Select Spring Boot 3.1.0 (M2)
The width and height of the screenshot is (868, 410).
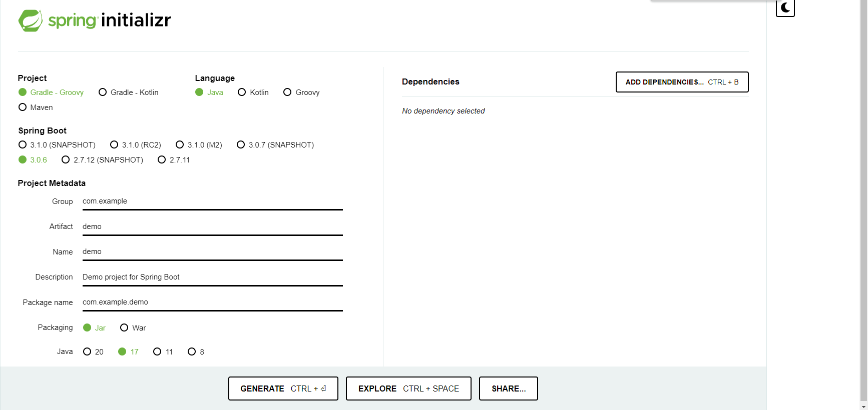[x=199, y=145]
